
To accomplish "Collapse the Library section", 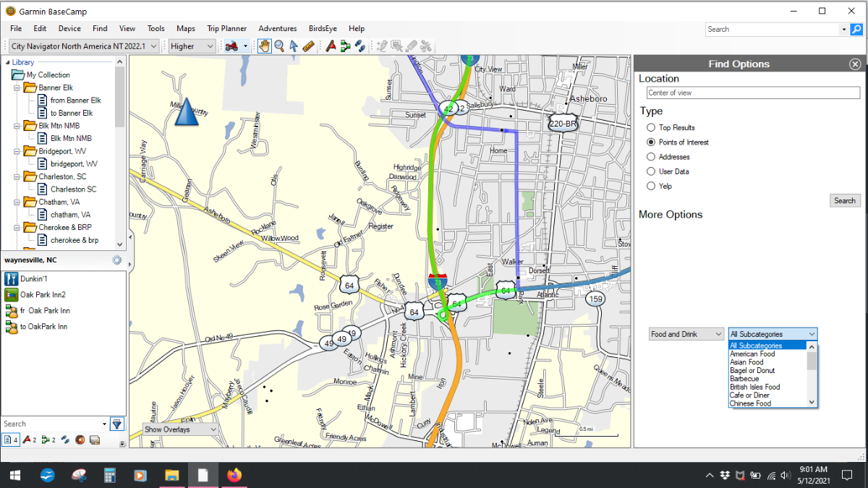I will (x=7, y=63).
